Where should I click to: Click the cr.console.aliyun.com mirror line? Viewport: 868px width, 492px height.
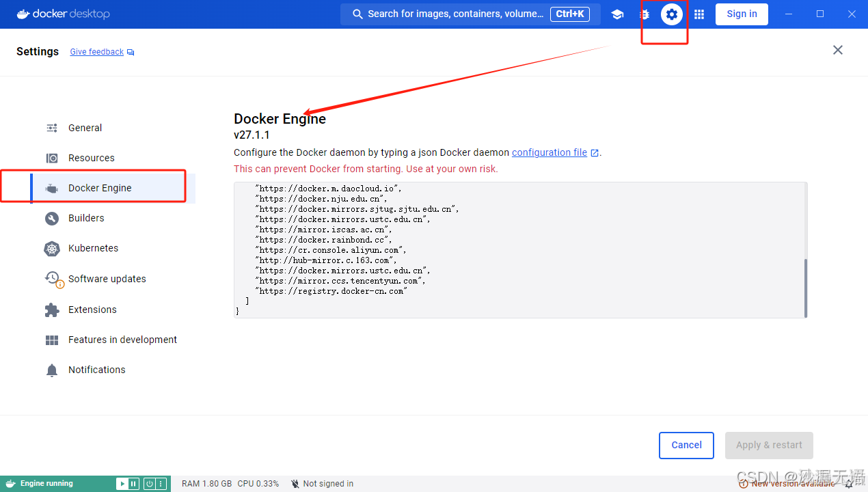point(331,250)
